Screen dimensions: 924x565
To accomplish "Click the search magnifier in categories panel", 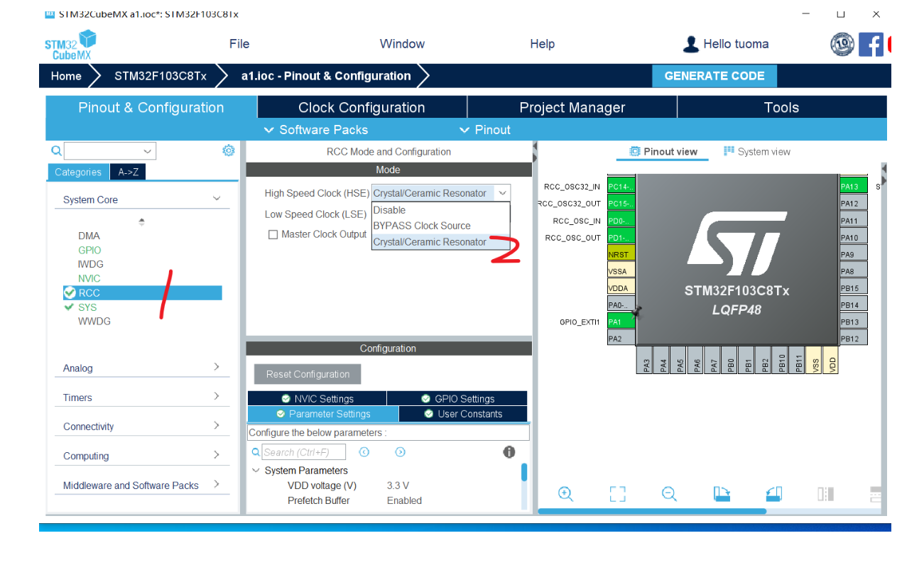I will (x=56, y=150).
